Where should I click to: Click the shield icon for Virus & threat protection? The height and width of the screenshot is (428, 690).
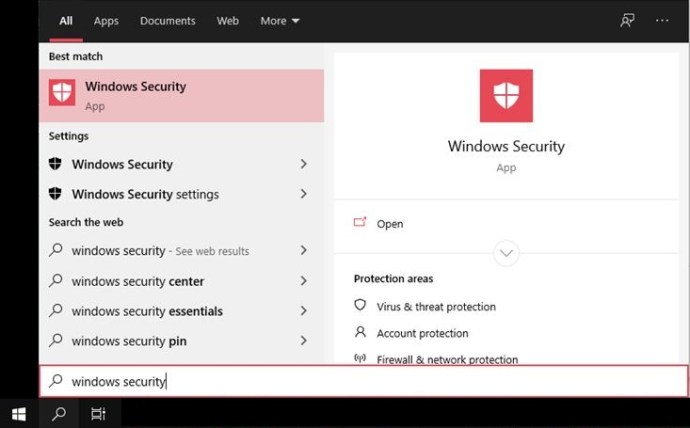coord(360,305)
